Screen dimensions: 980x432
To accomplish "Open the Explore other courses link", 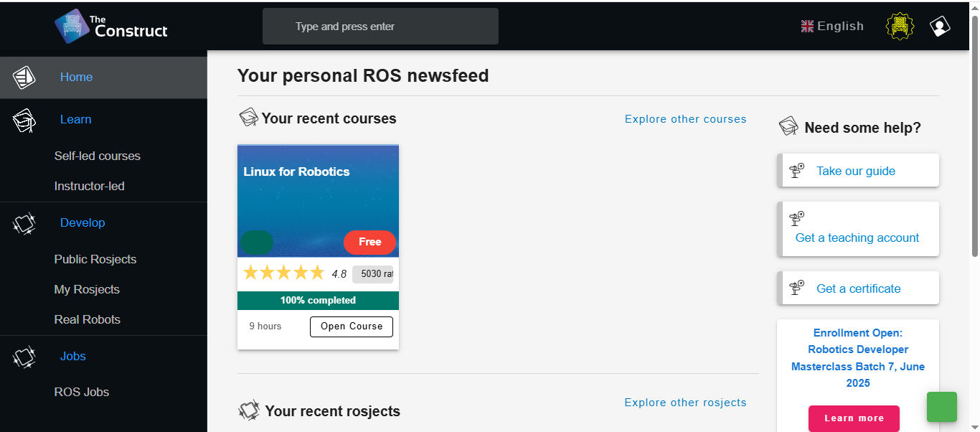I will (x=686, y=119).
